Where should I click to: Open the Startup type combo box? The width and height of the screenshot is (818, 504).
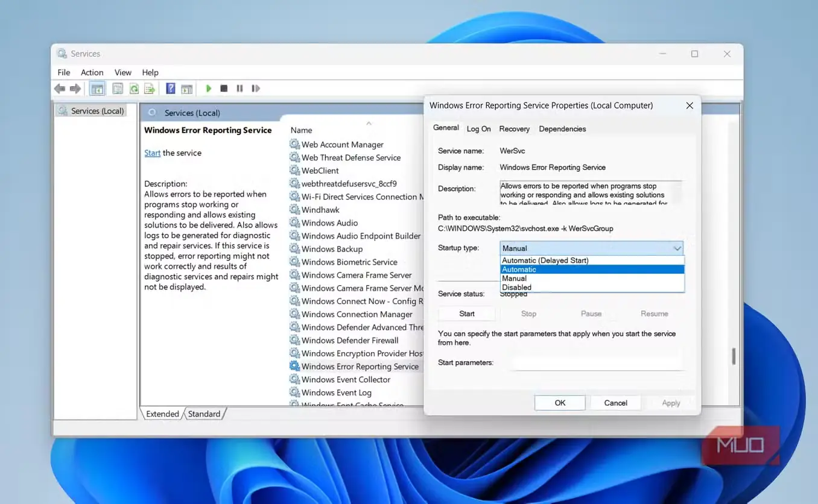click(x=592, y=248)
